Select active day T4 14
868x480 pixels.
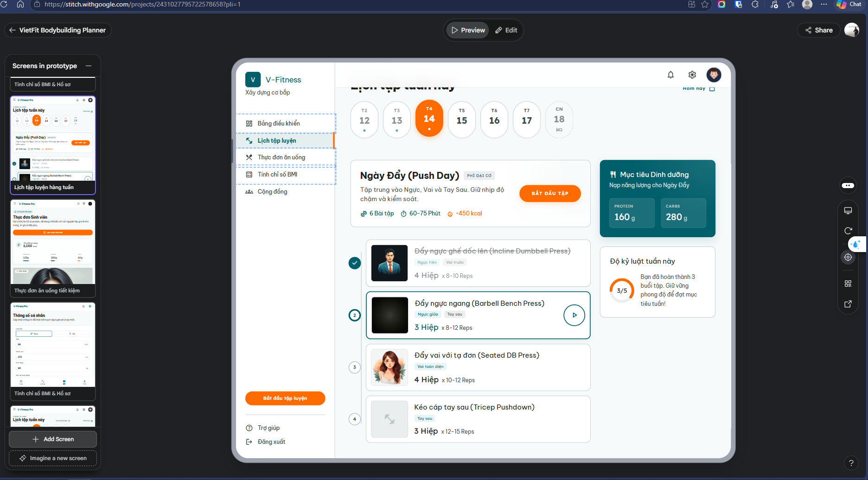pos(429,118)
